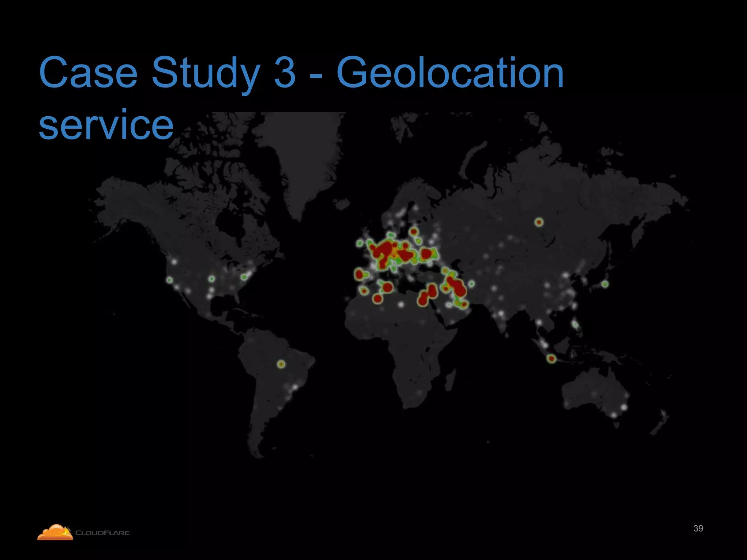Click the heat spot on Java, Indonesia
Viewport: 747px width, 560px height.
coord(551,359)
